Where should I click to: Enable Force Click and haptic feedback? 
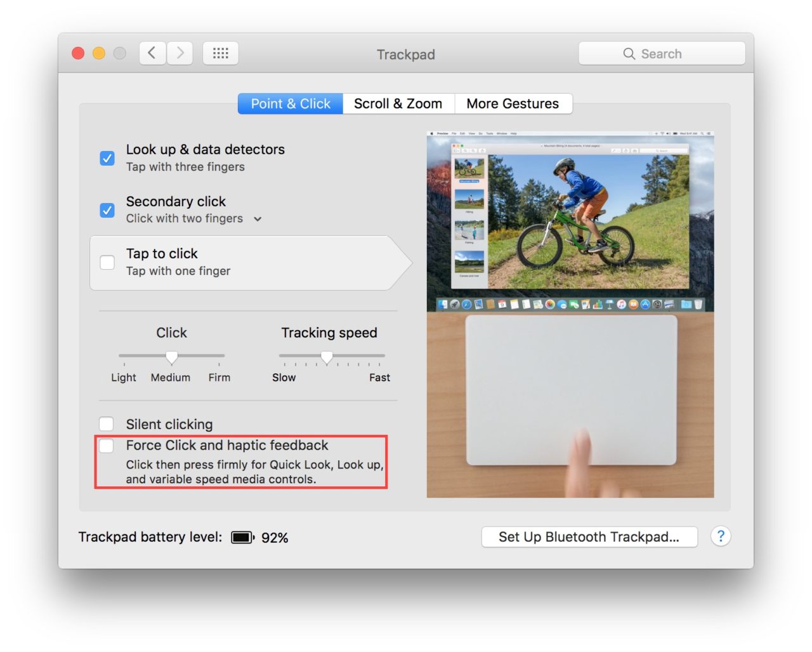(x=107, y=446)
